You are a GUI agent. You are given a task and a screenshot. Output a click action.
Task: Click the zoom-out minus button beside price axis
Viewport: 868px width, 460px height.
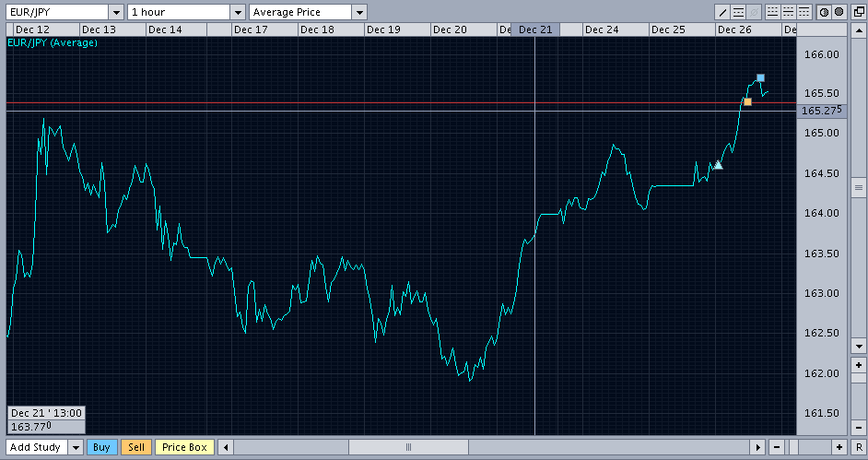pyautogui.click(x=859, y=428)
